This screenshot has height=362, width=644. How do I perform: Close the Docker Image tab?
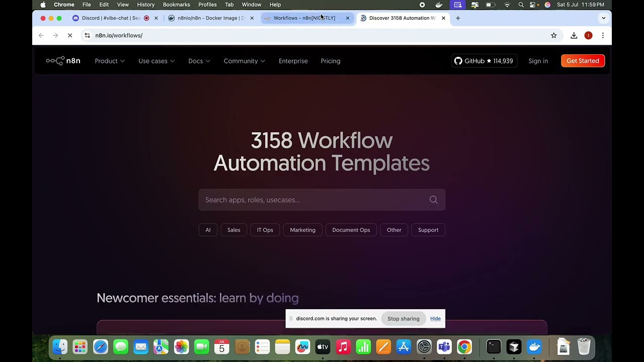pos(252,18)
